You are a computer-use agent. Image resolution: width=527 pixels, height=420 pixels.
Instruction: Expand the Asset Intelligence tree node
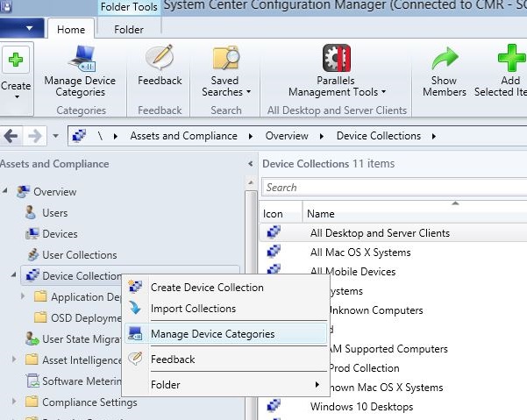(x=15, y=359)
